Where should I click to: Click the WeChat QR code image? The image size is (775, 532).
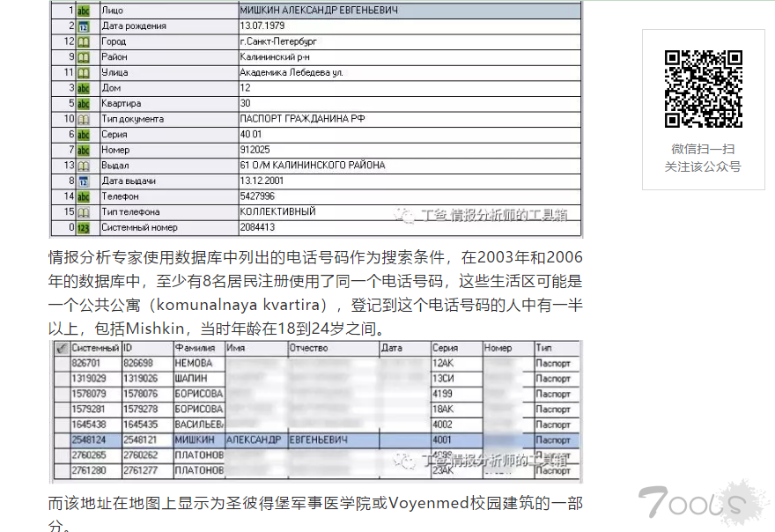(703, 89)
